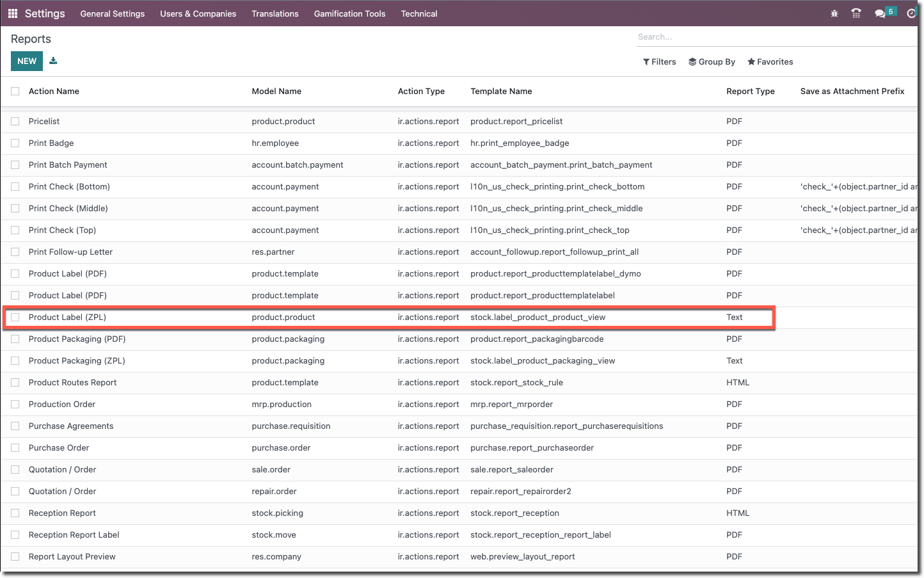Open the Purchase Order report
The image size is (924, 578).
click(59, 448)
